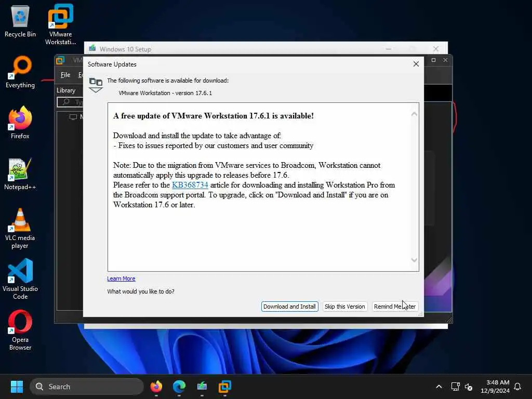
Task: Open network status tray icon
Action: [455, 387]
